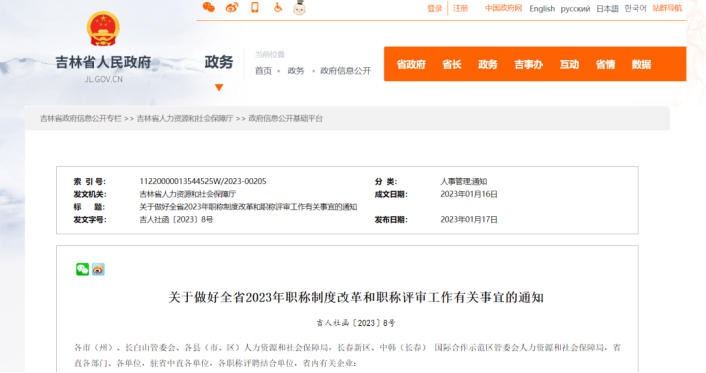The width and height of the screenshot is (706, 373).
Task: Click the 索引号 label
Action: point(90,182)
